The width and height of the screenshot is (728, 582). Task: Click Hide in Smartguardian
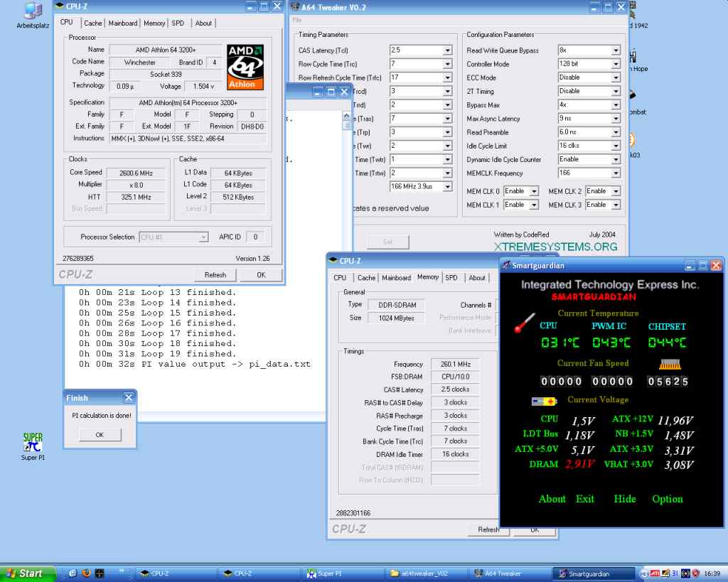pyautogui.click(x=625, y=499)
